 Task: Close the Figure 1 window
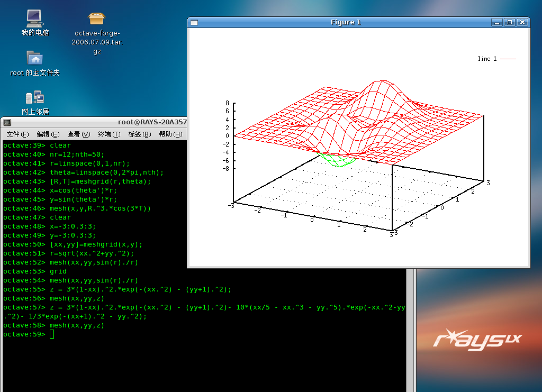(x=522, y=22)
